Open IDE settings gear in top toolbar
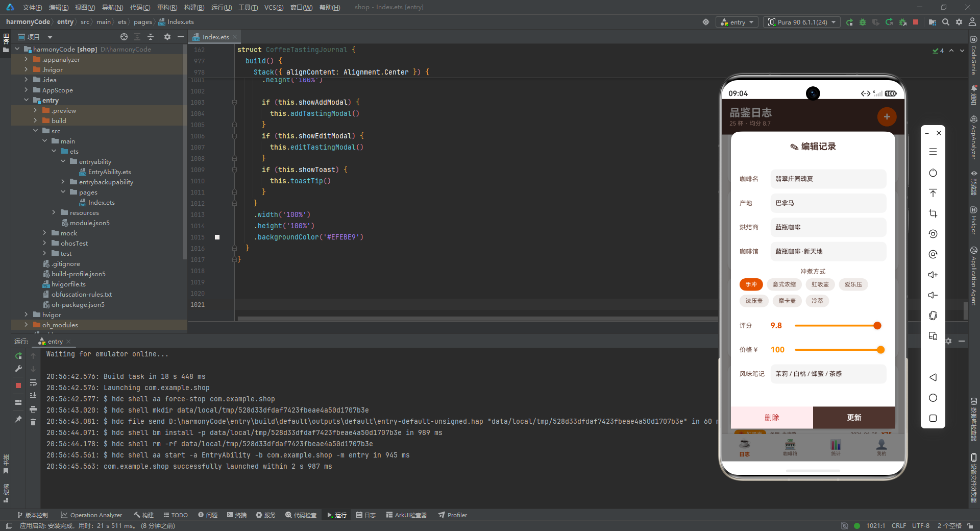The width and height of the screenshot is (980, 531). pyautogui.click(x=959, y=22)
